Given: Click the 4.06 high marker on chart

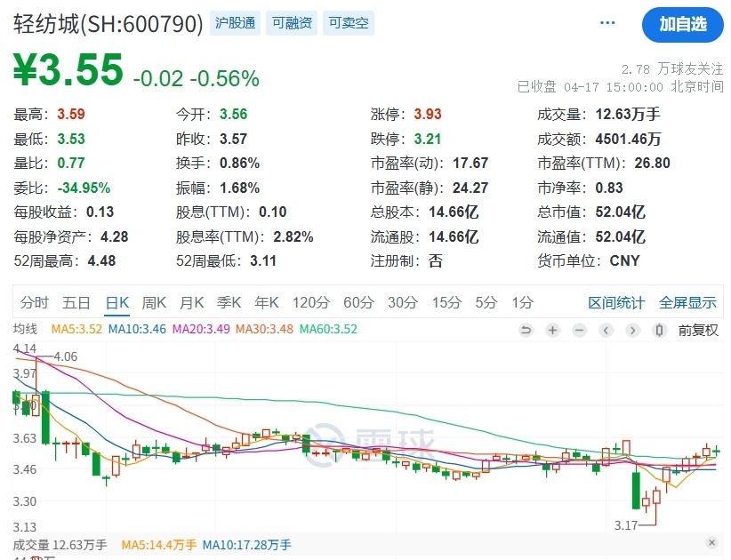Looking at the screenshot, I should pyautogui.click(x=65, y=356).
